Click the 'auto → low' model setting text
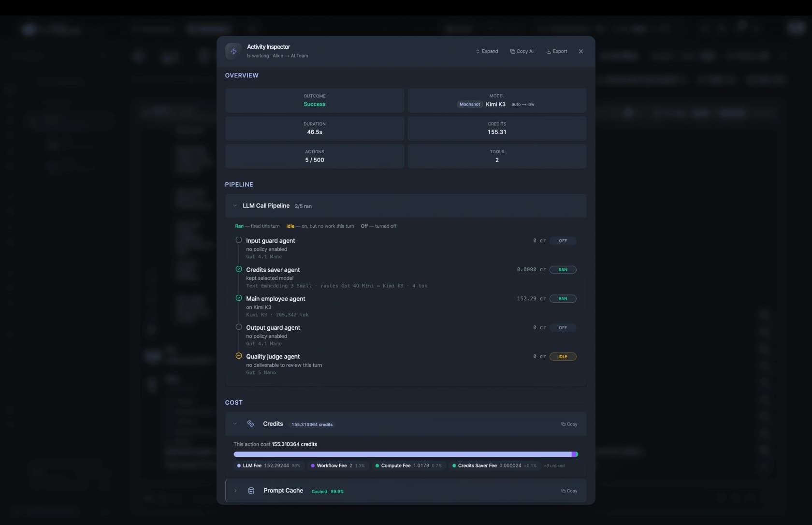The width and height of the screenshot is (812, 525). (x=522, y=104)
